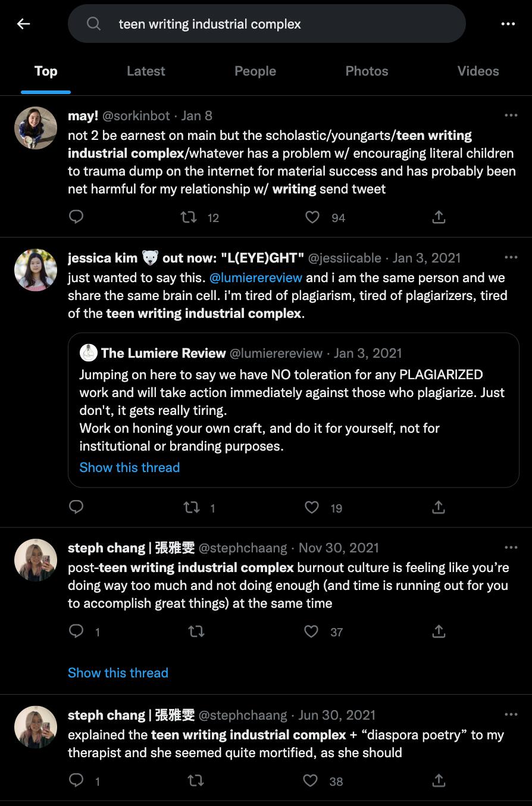Open may!'s profile picture
This screenshot has height=806, width=532.
click(36, 128)
